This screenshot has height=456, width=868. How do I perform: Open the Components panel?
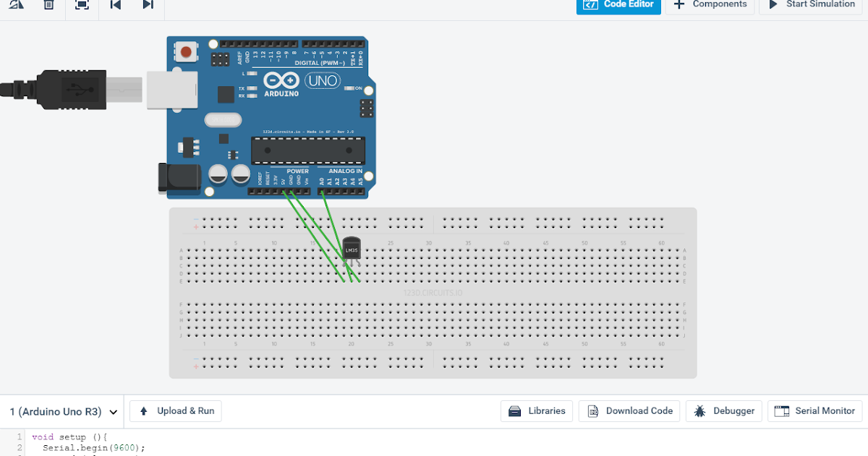710,4
